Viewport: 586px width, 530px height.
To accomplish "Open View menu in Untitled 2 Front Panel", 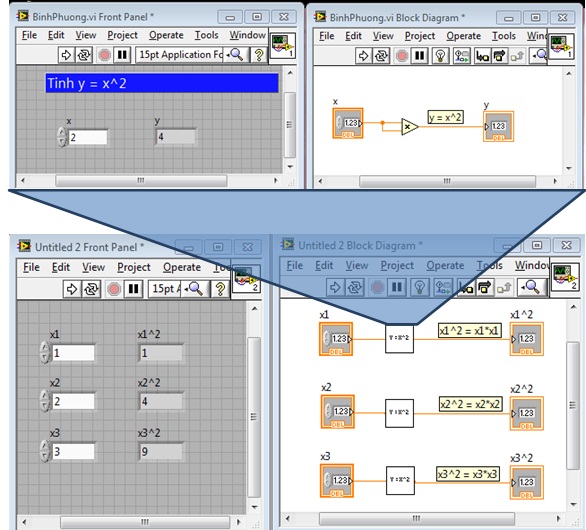I will pos(93,267).
